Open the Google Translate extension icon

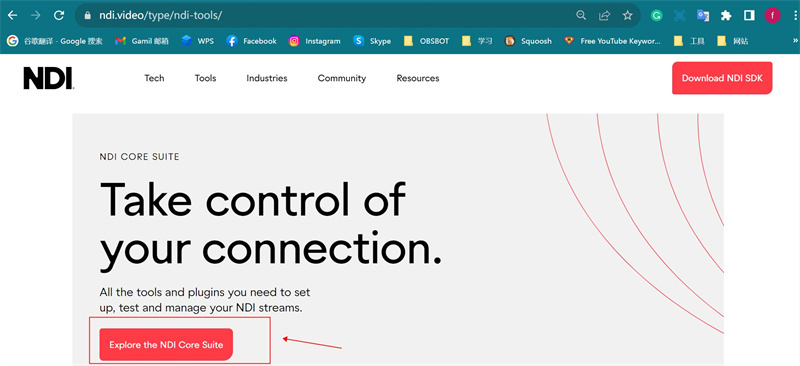(703, 15)
